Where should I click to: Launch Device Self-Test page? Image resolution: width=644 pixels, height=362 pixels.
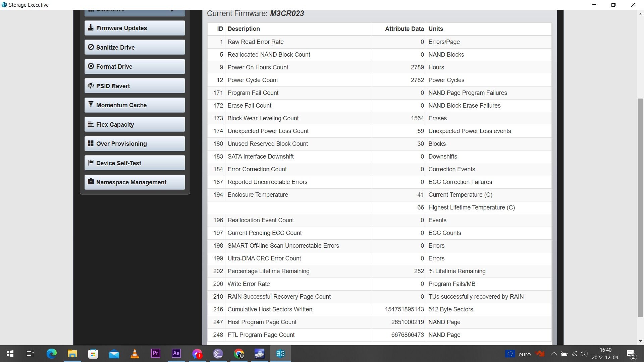[x=135, y=163]
